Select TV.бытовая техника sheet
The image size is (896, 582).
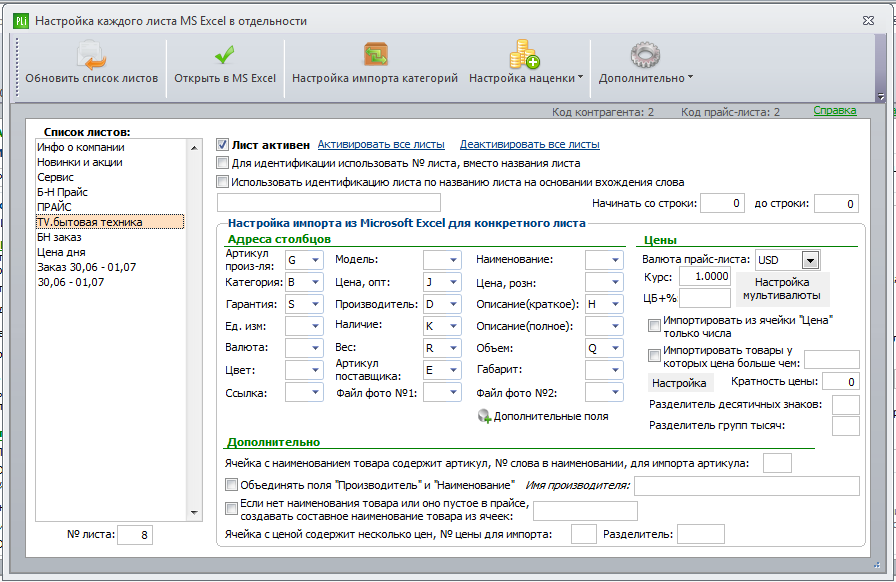pos(110,222)
